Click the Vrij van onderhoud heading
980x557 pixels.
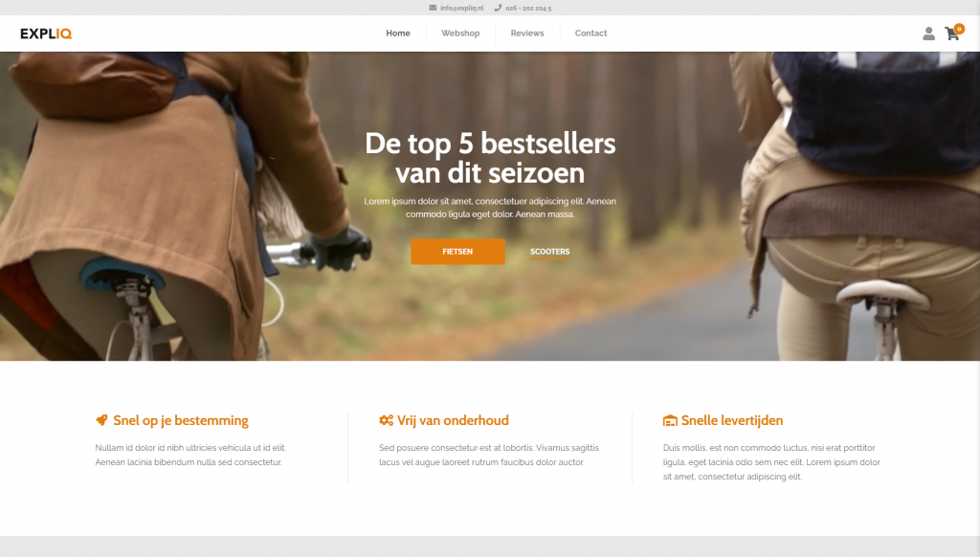tap(453, 420)
